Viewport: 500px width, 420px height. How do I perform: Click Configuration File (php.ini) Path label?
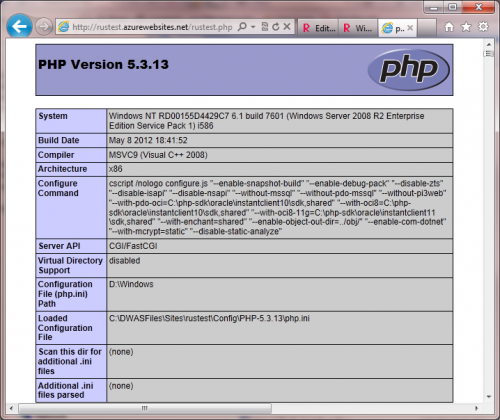(x=65, y=294)
